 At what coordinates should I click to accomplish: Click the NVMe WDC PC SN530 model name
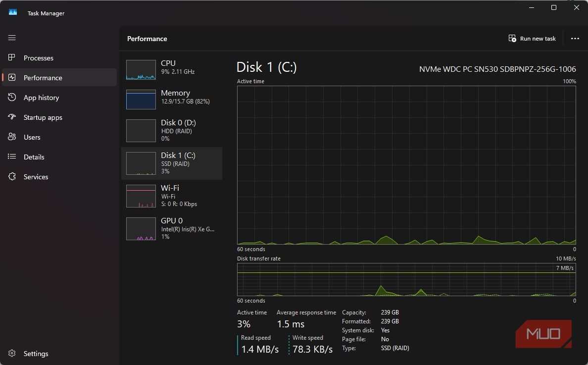click(x=497, y=69)
